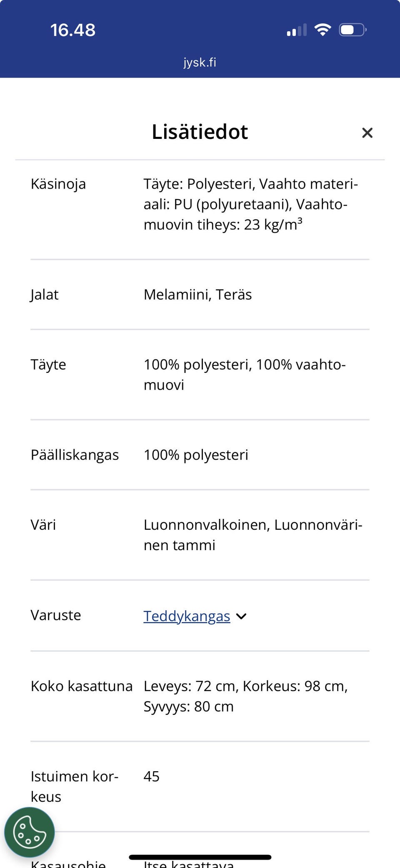This screenshot has width=400, height=868.
Task: Tap the Jalat value Melamiini, Teräs
Action: tap(197, 295)
